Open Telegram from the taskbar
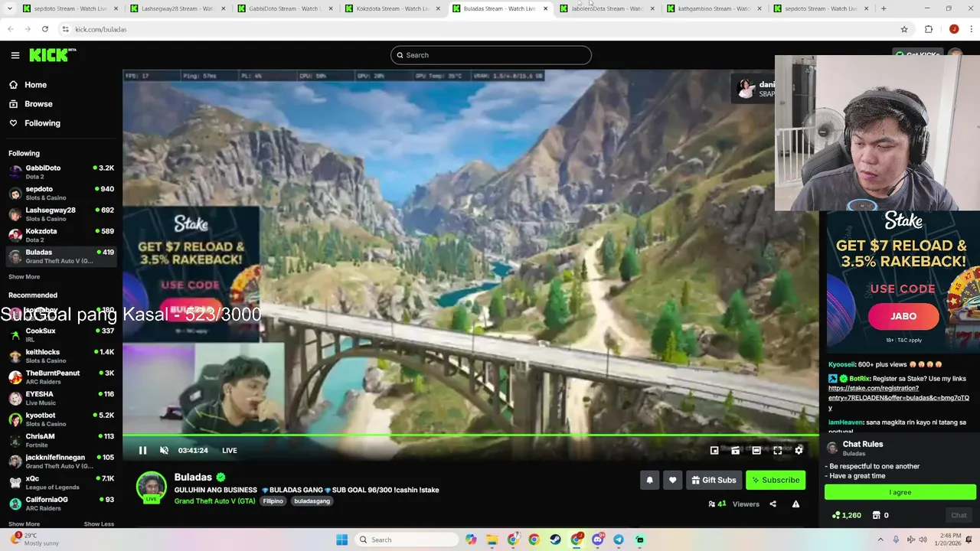This screenshot has width=980, height=551. (x=619, y=540)
